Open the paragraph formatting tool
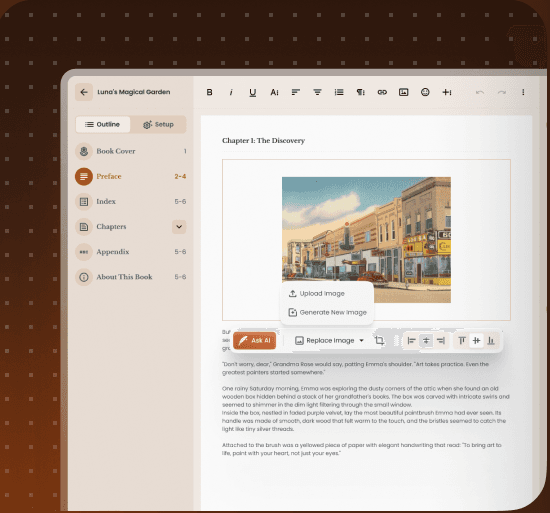 point(361,92)
